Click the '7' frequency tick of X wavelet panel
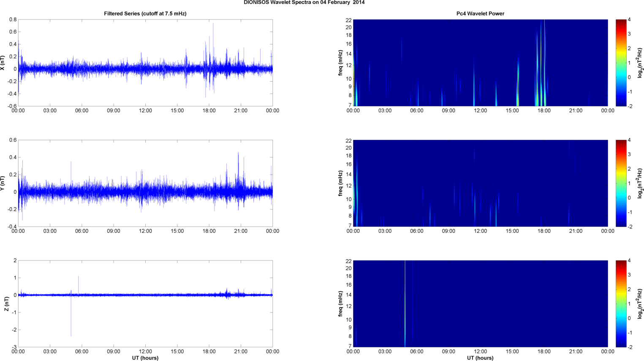The image size is (644, 361). click(350, 105)
